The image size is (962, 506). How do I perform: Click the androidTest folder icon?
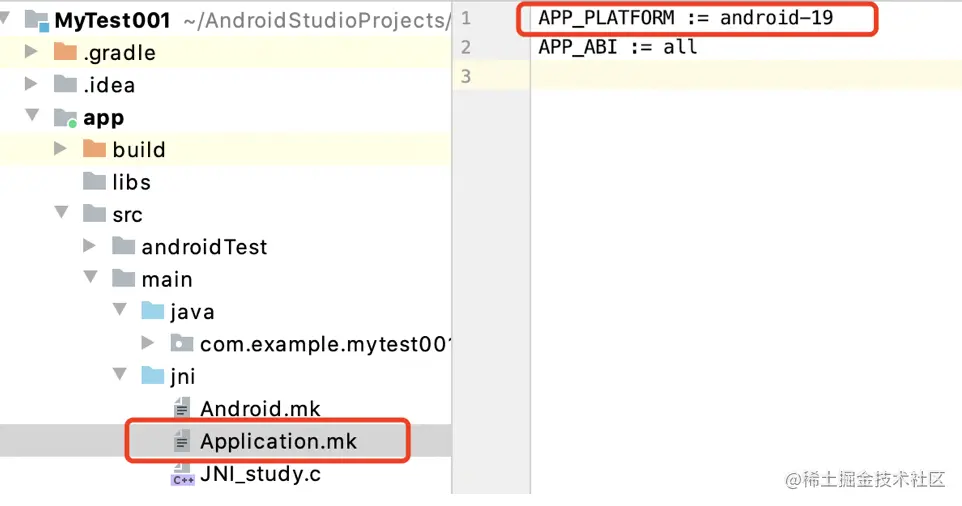click(x=123, y=246)
